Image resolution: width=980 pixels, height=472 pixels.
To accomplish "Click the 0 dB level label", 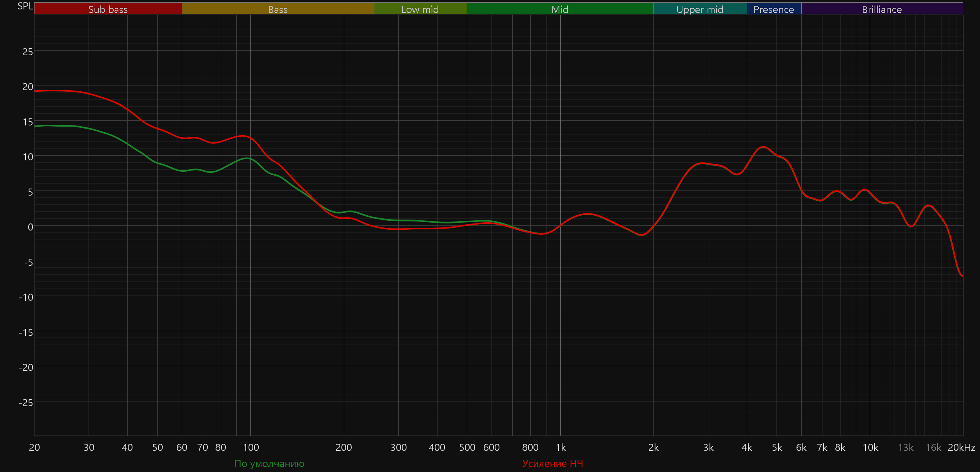I will 30,227.
